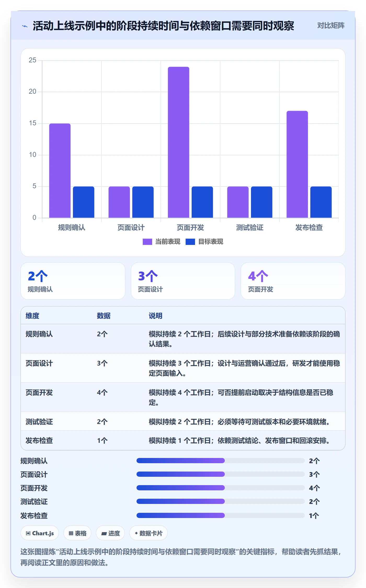Viewport: 366px width, 588px height.
Task: Open the 4个 页面开发 data card
Action: [x=293, y=281]
